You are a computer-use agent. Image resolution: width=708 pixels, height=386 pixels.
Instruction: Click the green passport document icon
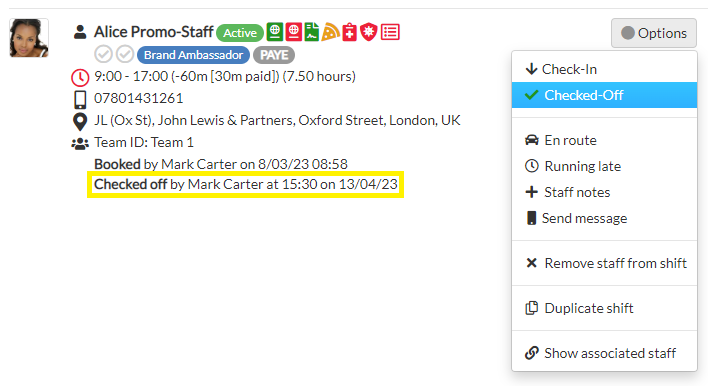coord(275,32)
